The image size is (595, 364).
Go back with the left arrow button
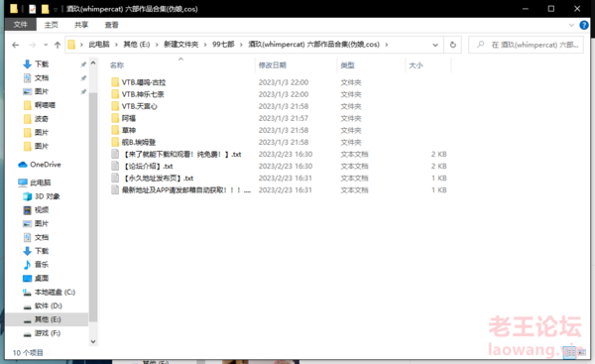[x=15, y=45]
